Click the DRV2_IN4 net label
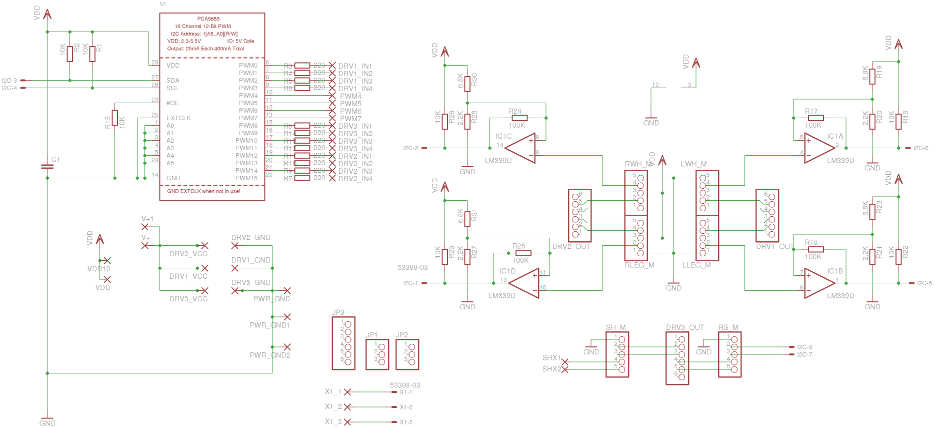This screenshot has height=428, width=935. (356, 178)
